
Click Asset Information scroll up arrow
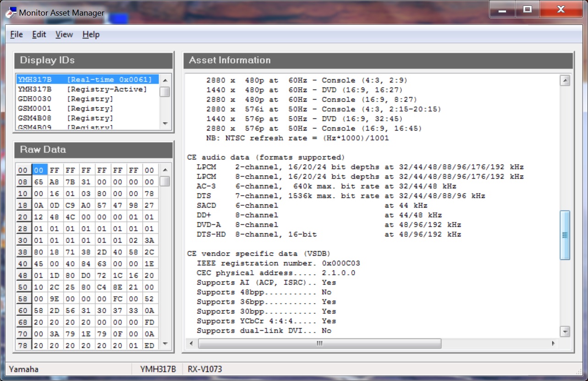(x=565, y=81)
